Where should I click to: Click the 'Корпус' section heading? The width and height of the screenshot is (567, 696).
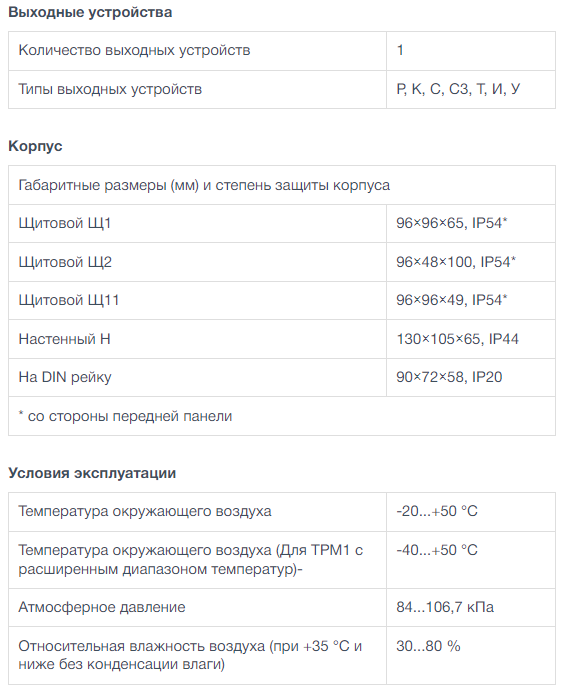36,146
